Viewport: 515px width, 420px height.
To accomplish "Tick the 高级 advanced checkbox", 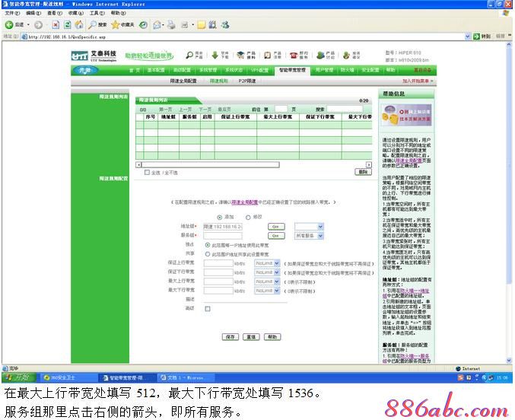I will (208, 308).
